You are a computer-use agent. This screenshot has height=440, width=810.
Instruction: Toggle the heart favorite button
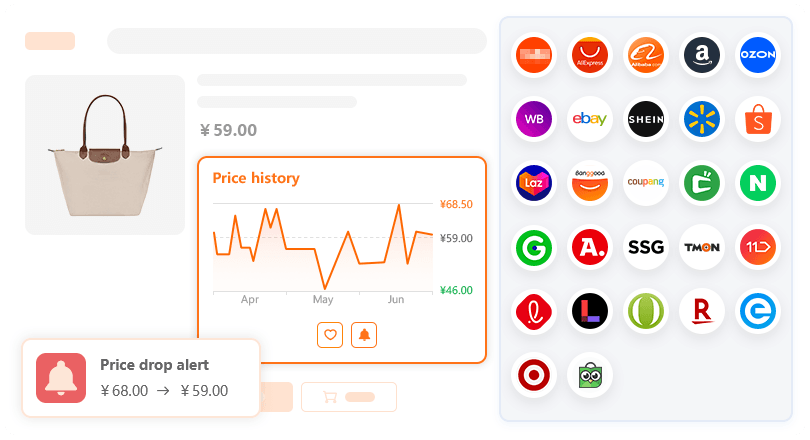point(330,335)
